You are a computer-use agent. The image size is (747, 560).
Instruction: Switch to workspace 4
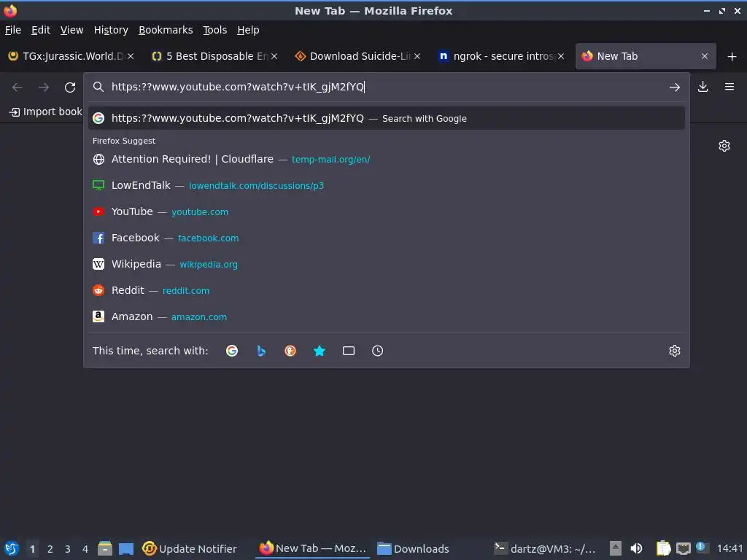coord(85,549)
